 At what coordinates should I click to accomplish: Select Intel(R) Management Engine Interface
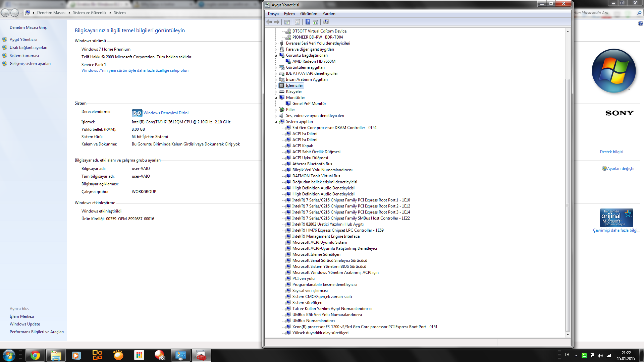click(x=326, y=236)
